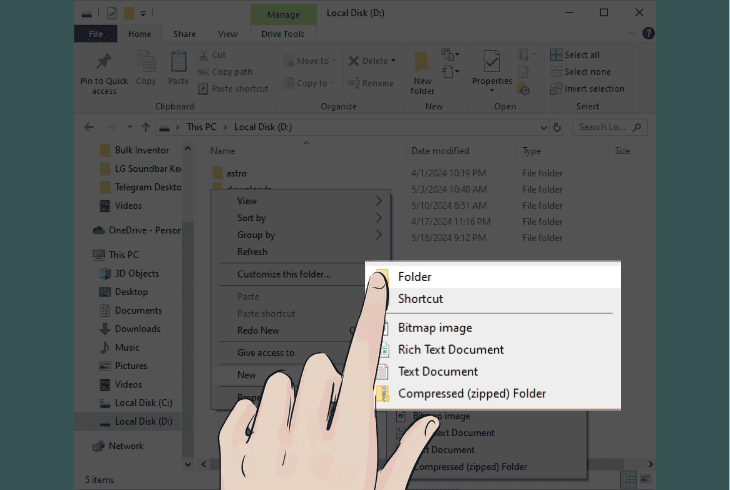The width and height of the screenshot is (730, 490).
Task: Select Rich Text Document in the zoomed submenu
Action: pyautogui.click(x=493, y=350)
